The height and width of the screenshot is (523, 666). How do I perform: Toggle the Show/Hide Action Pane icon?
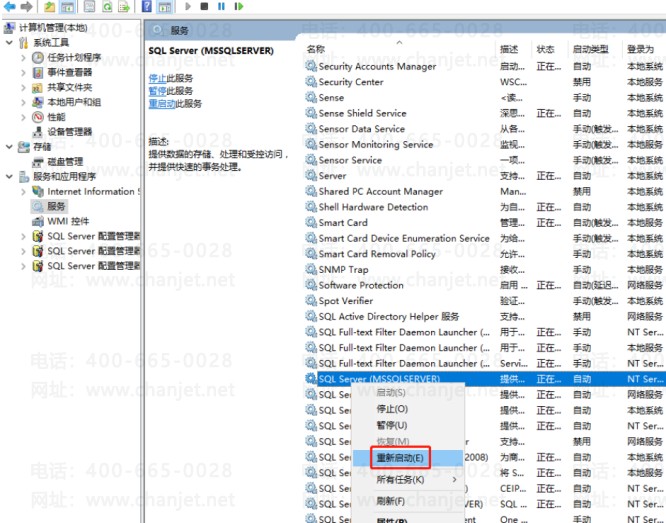coord(165,6)
